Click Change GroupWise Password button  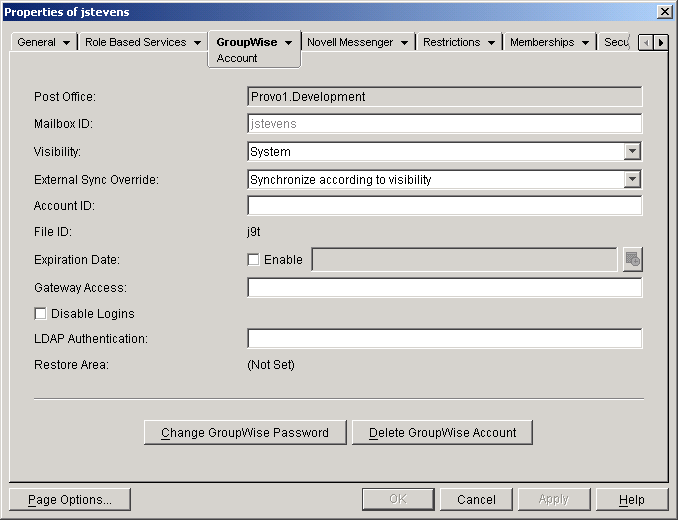click(245, 432)
